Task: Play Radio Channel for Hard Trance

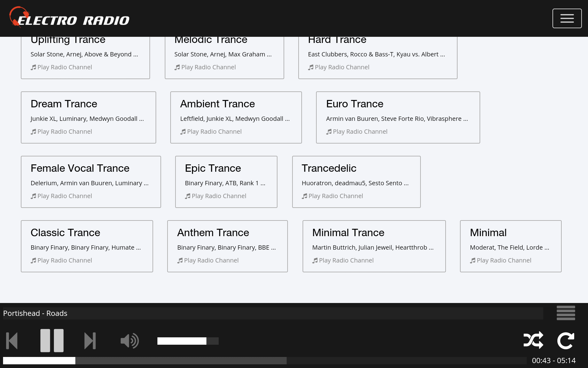Action: [339, 67]
